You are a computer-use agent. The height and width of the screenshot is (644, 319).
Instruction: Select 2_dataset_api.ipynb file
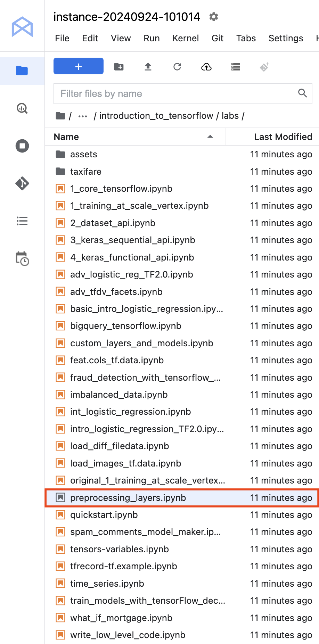click(x=182, y=223)
